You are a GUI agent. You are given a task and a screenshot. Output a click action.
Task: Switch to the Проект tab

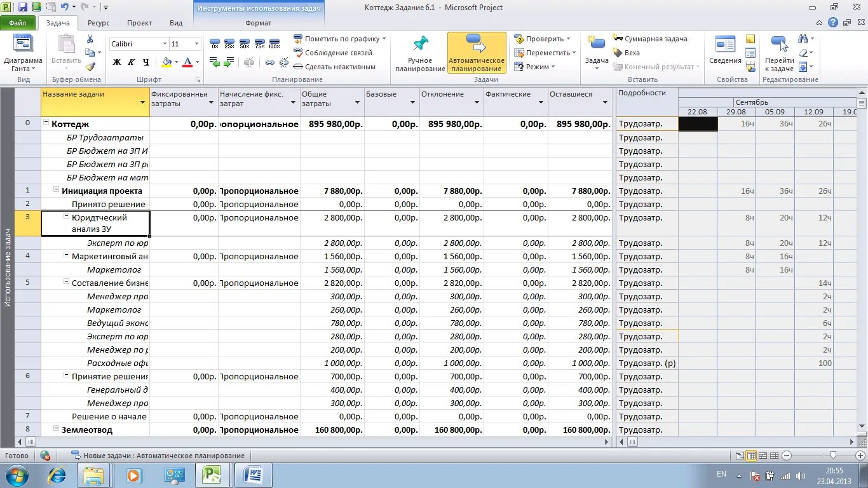tap(139, 23)
